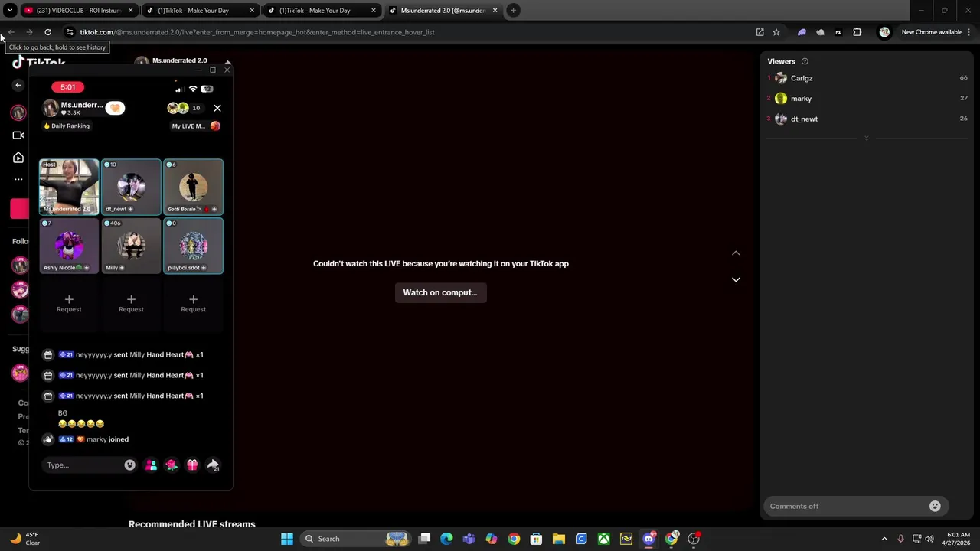Click the middle Request guest slot
This screenshot has height=551, width=980.
click(x=131, y=304)
